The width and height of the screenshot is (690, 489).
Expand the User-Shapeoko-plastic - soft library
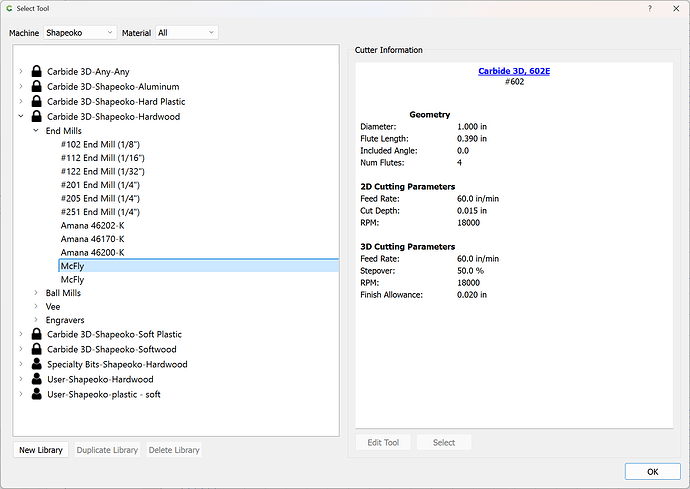click(x=21, y=394)
